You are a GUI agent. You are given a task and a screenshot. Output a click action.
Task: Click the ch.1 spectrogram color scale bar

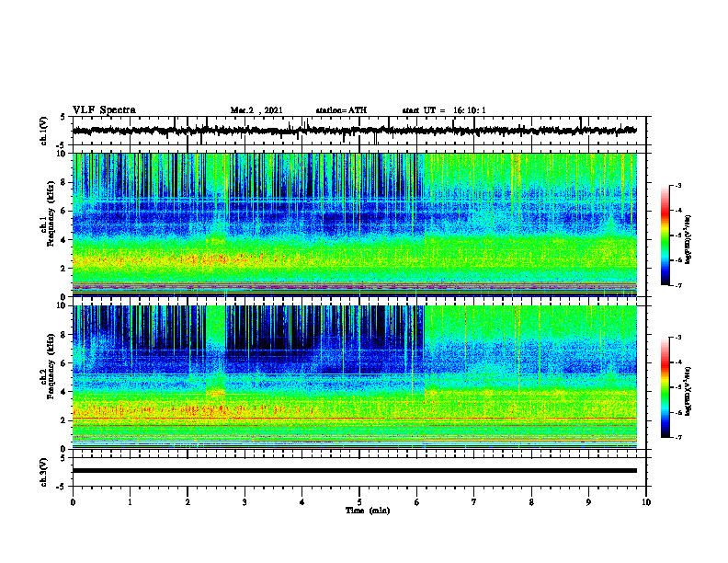point(665,236)
